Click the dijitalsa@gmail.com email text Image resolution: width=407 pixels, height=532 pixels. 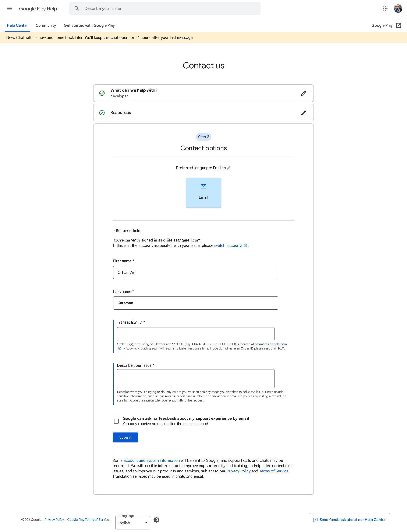pyautogui.click(x=182, y=240)
